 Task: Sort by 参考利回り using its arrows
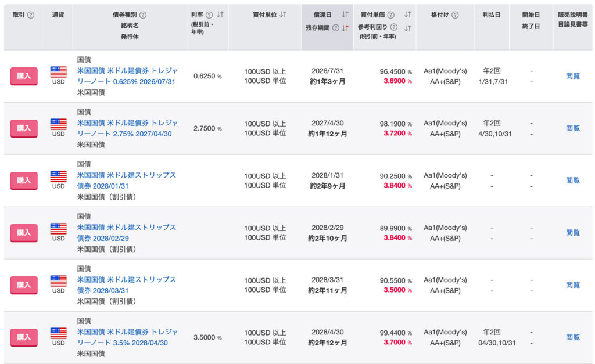pos(408,27)
